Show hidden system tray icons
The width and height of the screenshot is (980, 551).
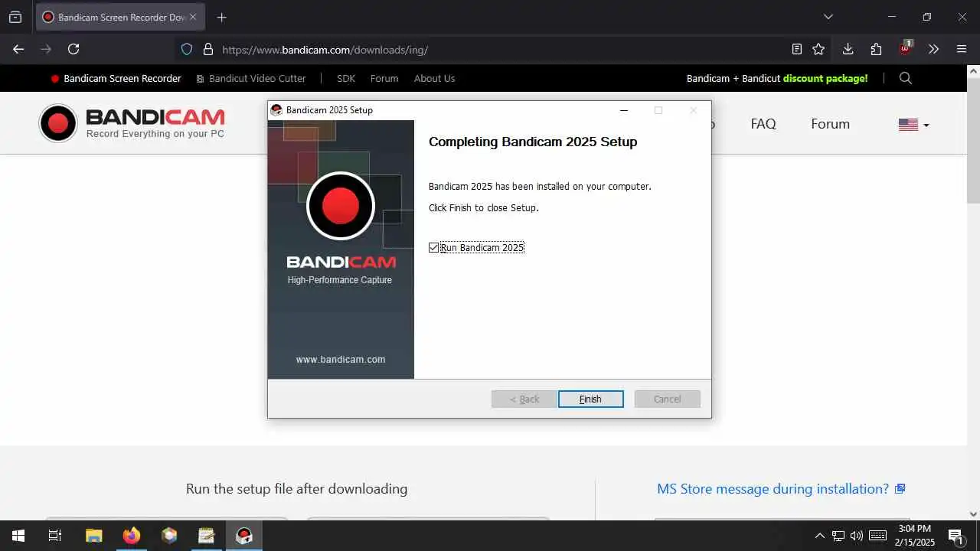[x=819, y=536]
